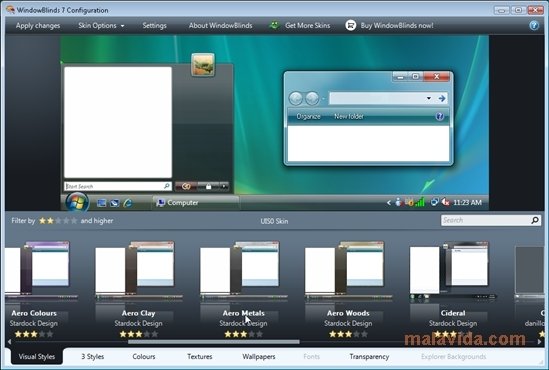Click the show desktop icon in preview taskbar
This screenshot has height=370, width=549.
[x=102, y=203]
